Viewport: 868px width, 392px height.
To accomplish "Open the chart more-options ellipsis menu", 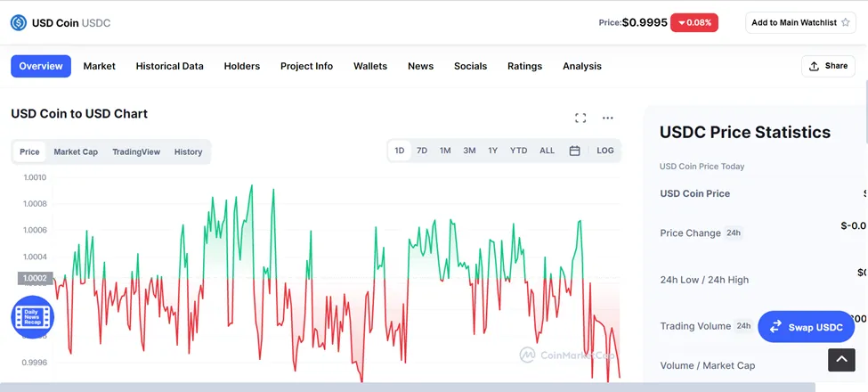I will coord(608,118).
